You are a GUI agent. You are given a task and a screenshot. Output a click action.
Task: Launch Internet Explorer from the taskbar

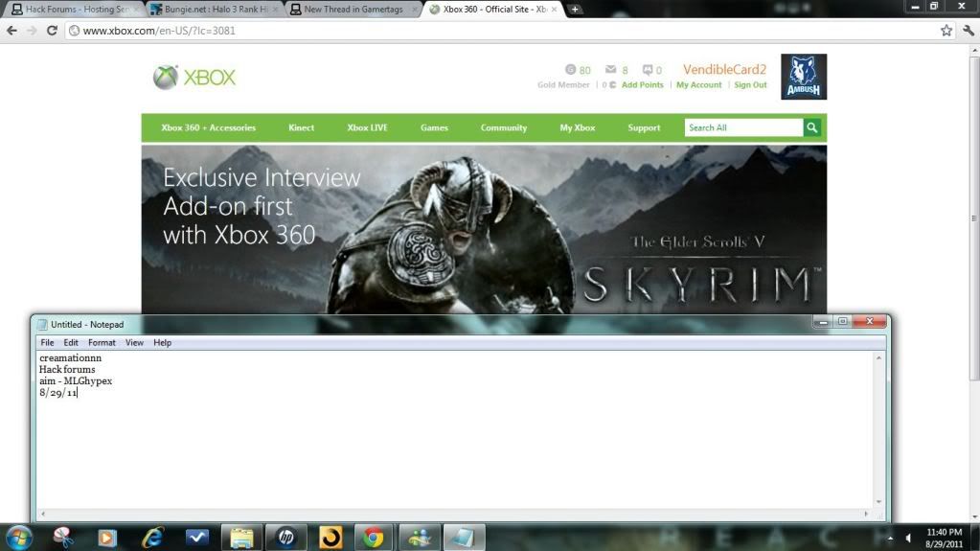tap(152, 538)
